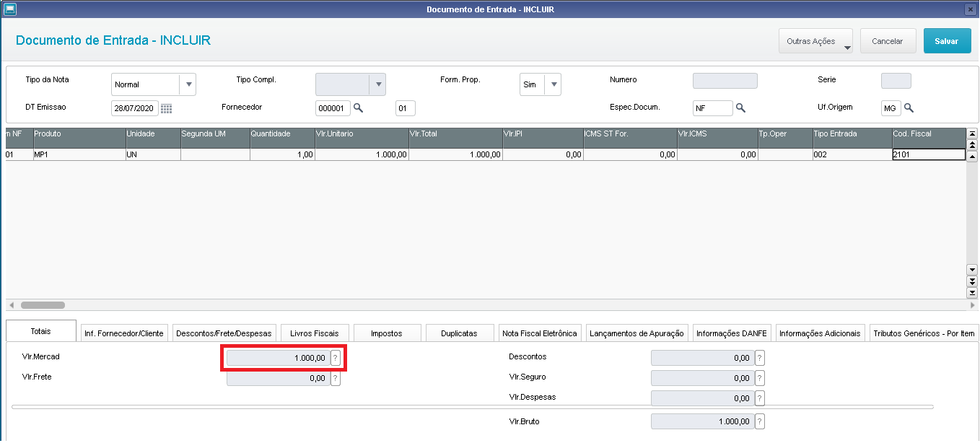The image size is (980, 443).
Task: Open Espec.Docum. lookup magnifier icon
Action: (740, 108)
